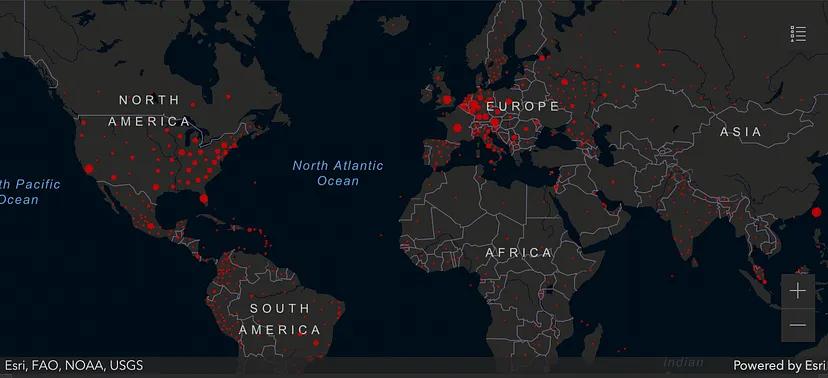Click the SOUTH AMERICA map label
This screenshot has height=378, width=828.
point(280,319)
